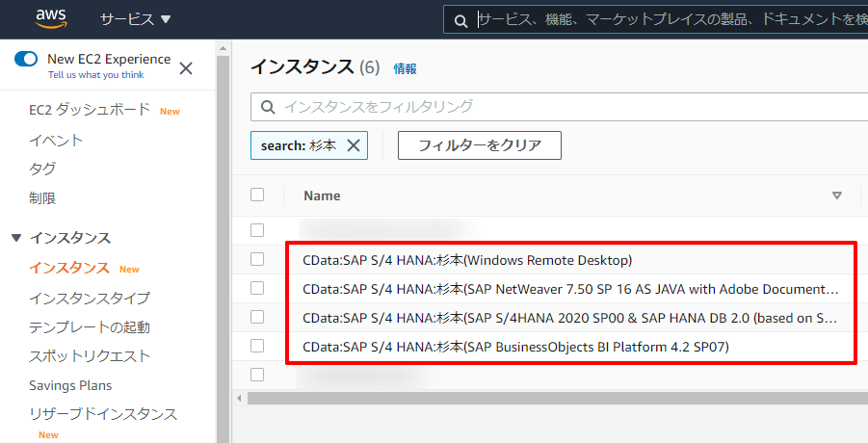The height and width of the screenshot is (443, 868).
Task: Select the SAP S/4HANA 2020 SP00 instance name
Action: pos(569,318)
